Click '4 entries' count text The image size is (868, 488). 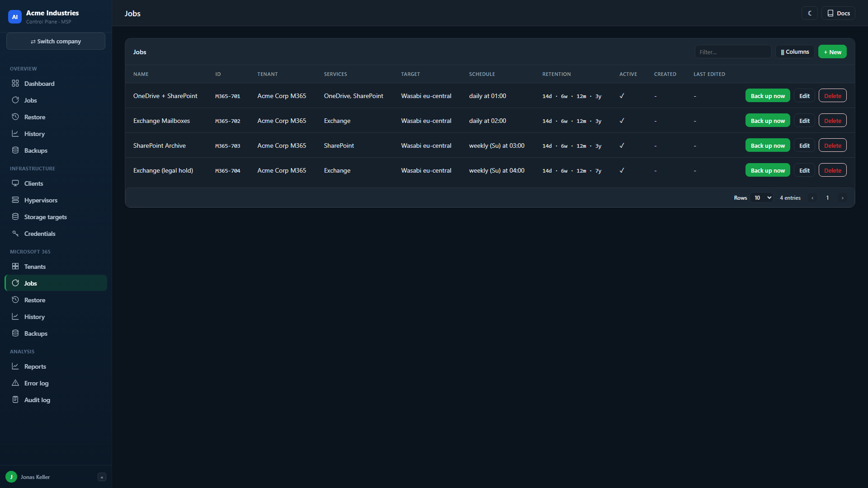pos(790,198)
